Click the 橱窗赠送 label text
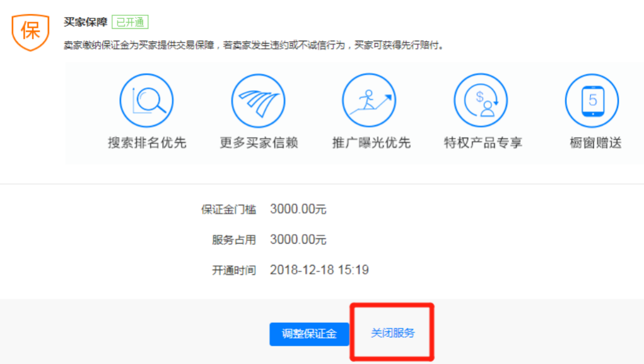Image resolution: width=644 pixels, height=364 pixels. [x=596, y=143]
